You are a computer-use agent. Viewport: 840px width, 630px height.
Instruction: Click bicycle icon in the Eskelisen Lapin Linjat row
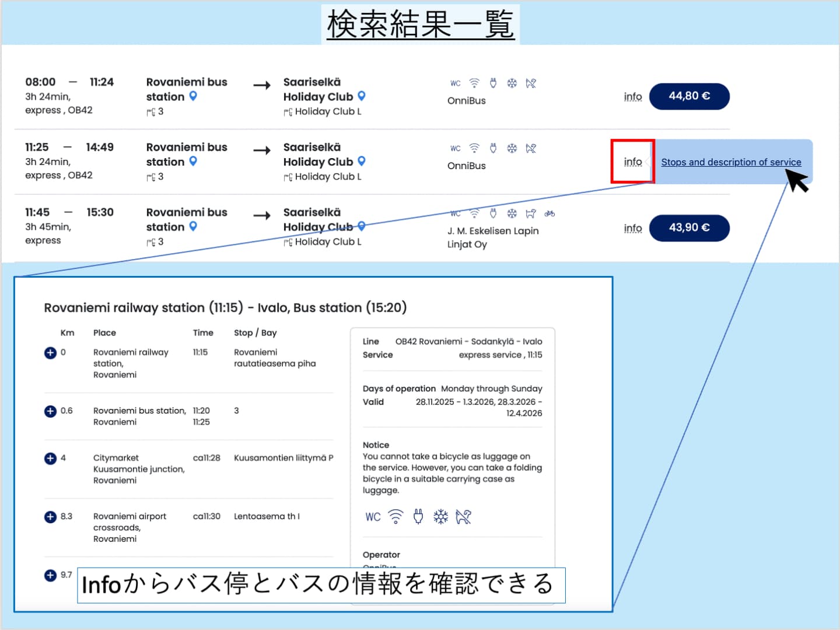(x=549, y=214)
